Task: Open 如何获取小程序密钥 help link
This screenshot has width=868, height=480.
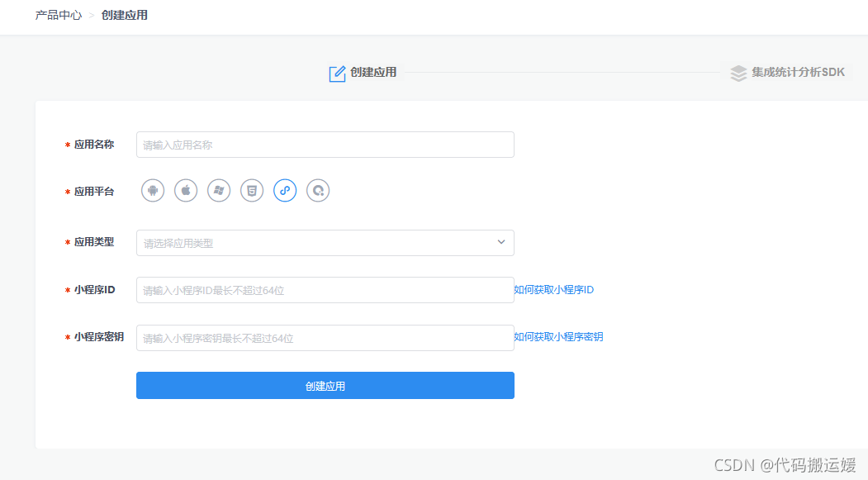Action: point(558,336)
